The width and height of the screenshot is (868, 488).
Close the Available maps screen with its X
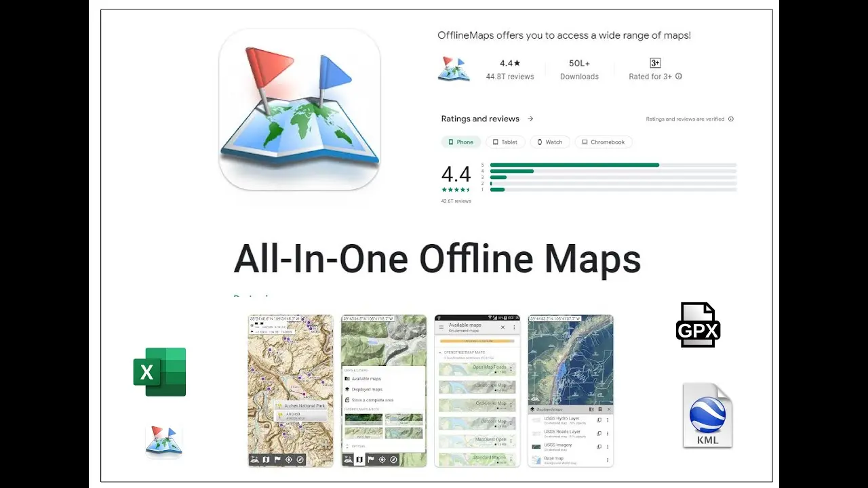[x=502, y=327]
